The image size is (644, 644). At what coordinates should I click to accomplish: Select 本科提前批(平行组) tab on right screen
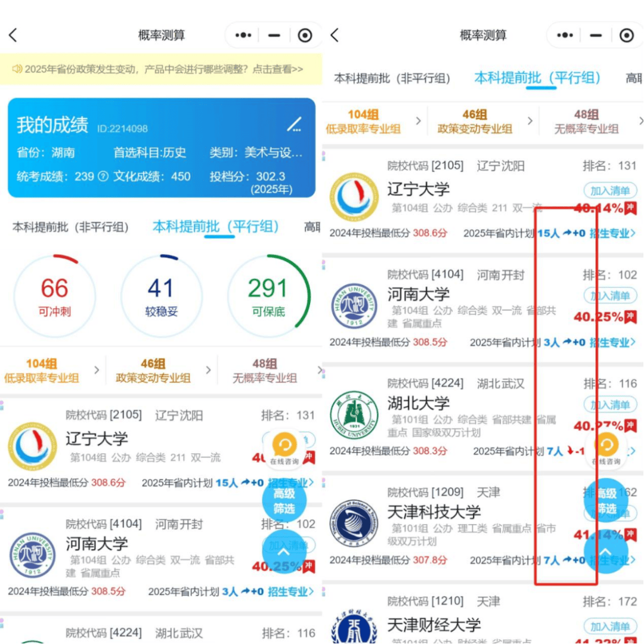(538, 78)
